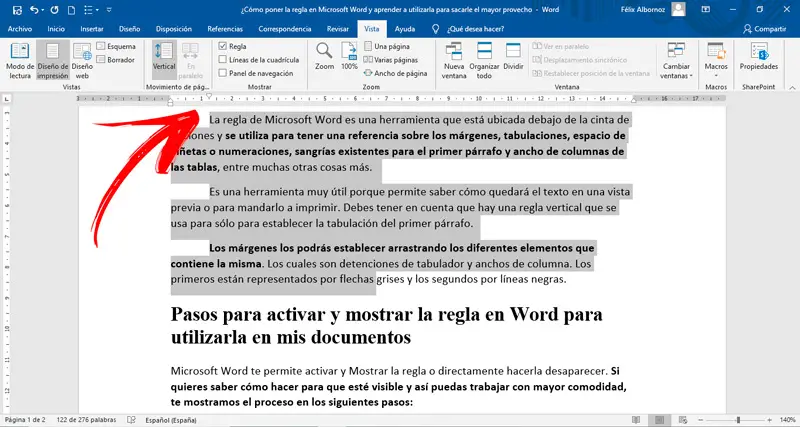
Task: Switch to read mode from status bar
Action: pos(636,420)
